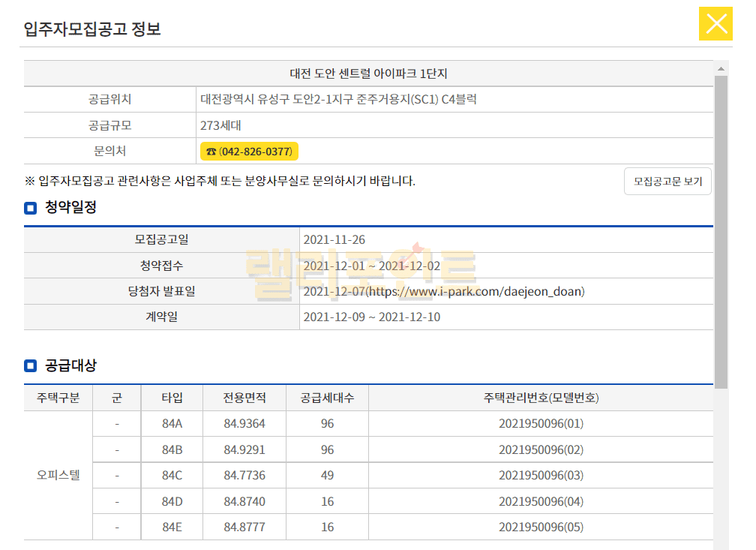Click the 공급세대수 column header

coord(327,398)
